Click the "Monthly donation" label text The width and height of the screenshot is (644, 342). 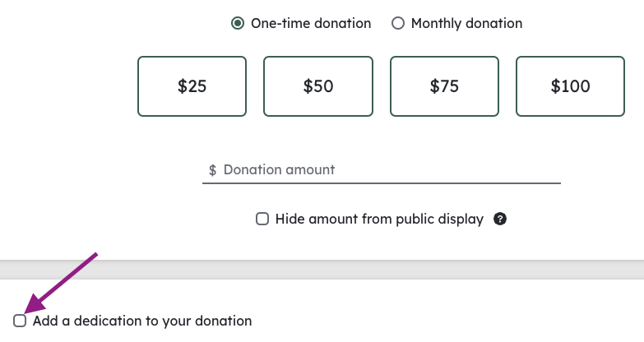pyautogui.click(x=466, y=23)
